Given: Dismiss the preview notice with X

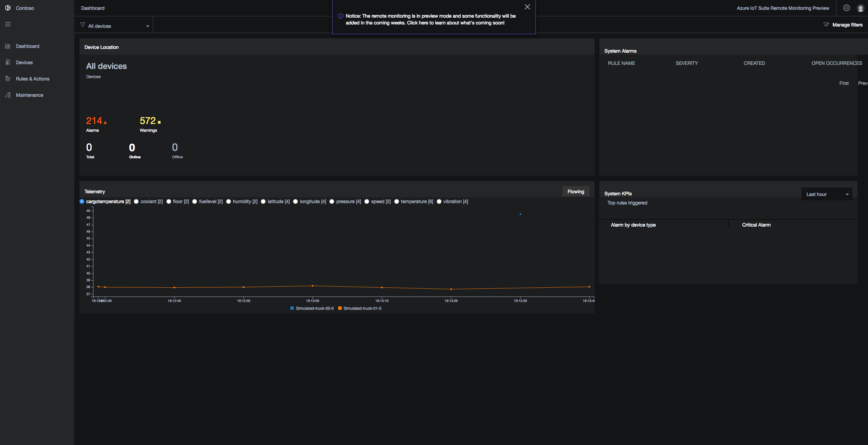Looking at the screenshot, I should 527,7.
